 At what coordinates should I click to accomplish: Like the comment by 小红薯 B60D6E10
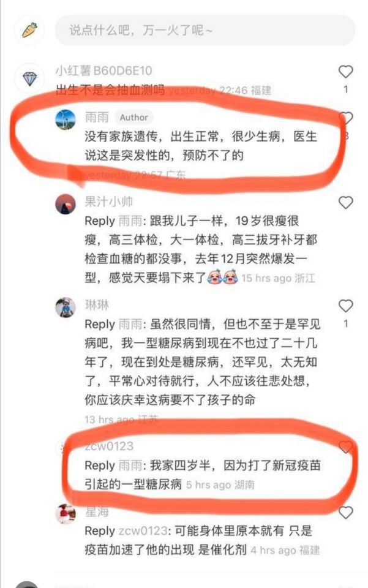click(x=345, y=72)
